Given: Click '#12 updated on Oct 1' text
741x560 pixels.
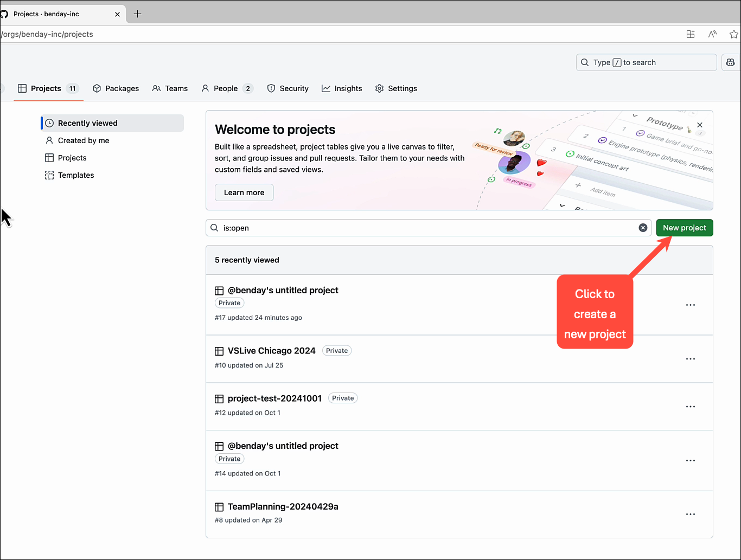Looking at the screenshot, I should click(248, 413).
